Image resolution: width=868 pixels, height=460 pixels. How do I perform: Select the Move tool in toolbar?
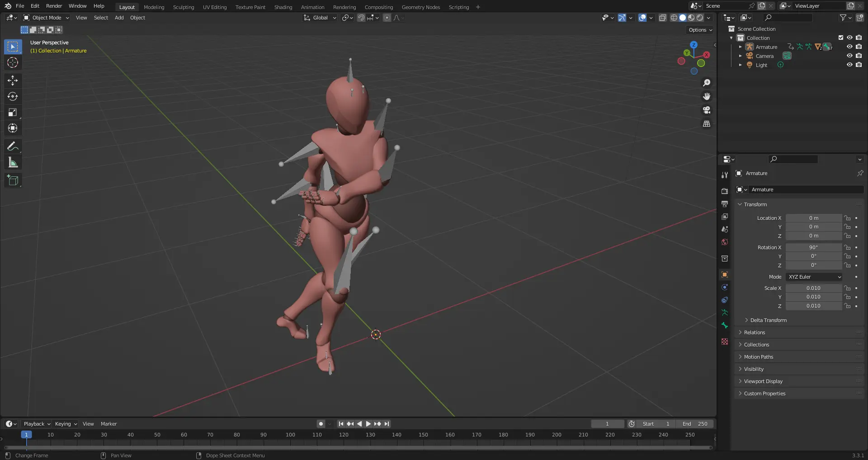(x=13, y=81)
